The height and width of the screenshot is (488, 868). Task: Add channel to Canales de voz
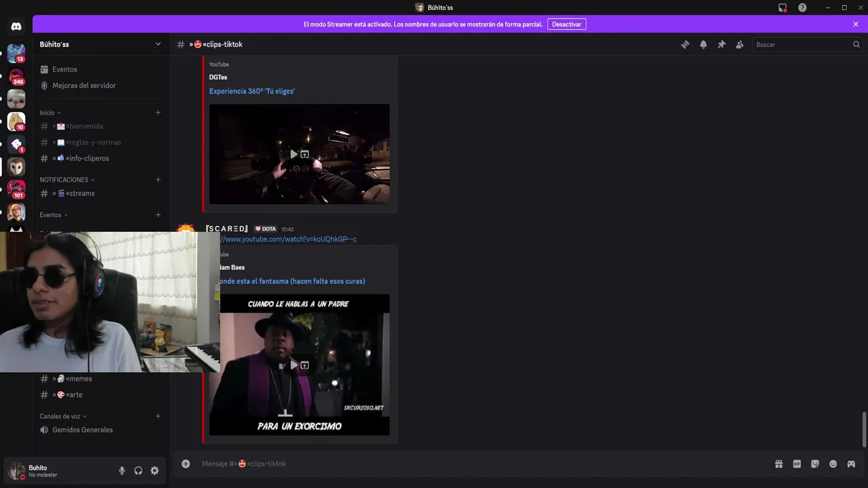pos(158,416)
